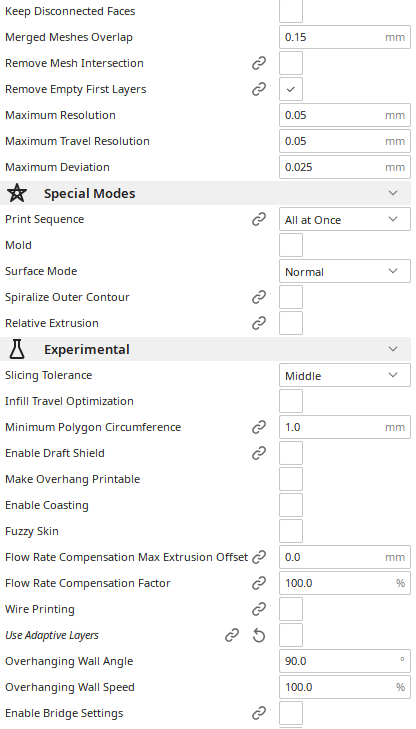Enable the Fuzzy Skin checkbox
Screen dimensions: 416x729
click(x=291, y=531)
